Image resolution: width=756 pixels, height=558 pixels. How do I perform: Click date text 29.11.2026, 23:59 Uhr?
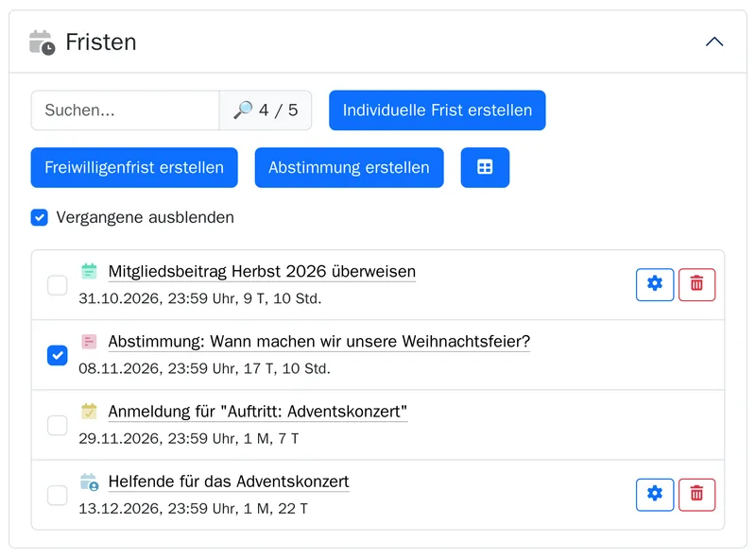coord(157,439)
